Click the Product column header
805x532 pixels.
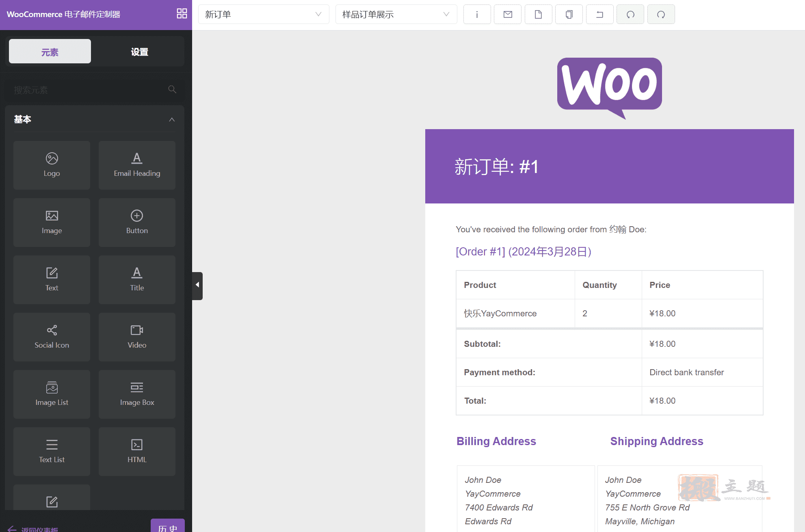tap(480, 285)
